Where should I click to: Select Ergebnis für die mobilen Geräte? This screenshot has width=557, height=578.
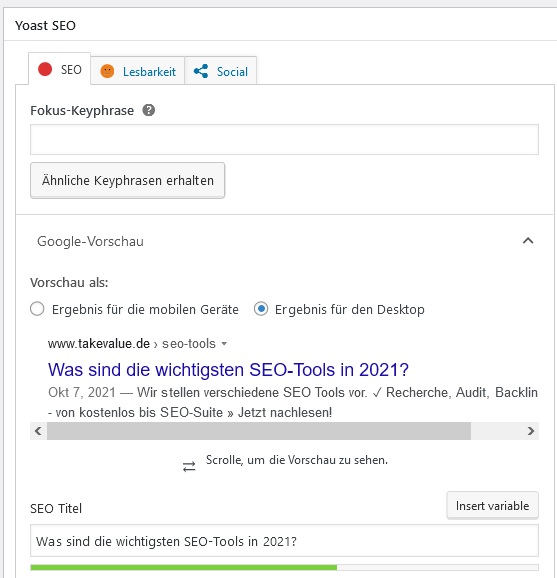point(37,309)
